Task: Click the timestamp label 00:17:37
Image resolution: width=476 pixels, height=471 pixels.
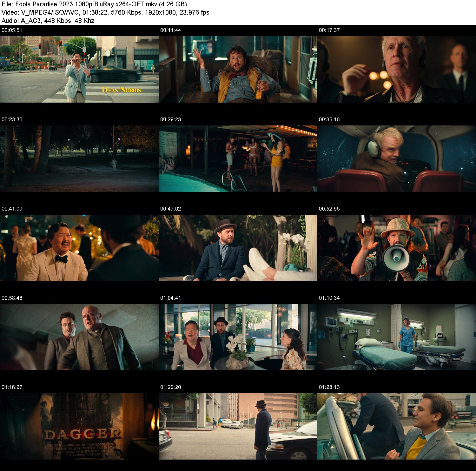Action: [x=329, y=30]
